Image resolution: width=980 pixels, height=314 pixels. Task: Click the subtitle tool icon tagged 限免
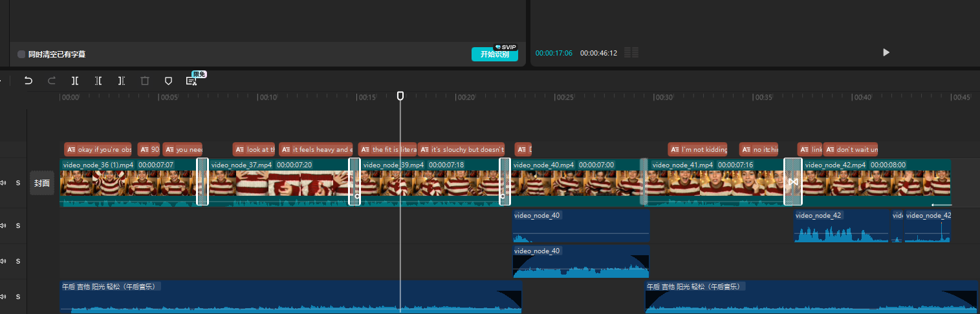click(x=191, y=81)
